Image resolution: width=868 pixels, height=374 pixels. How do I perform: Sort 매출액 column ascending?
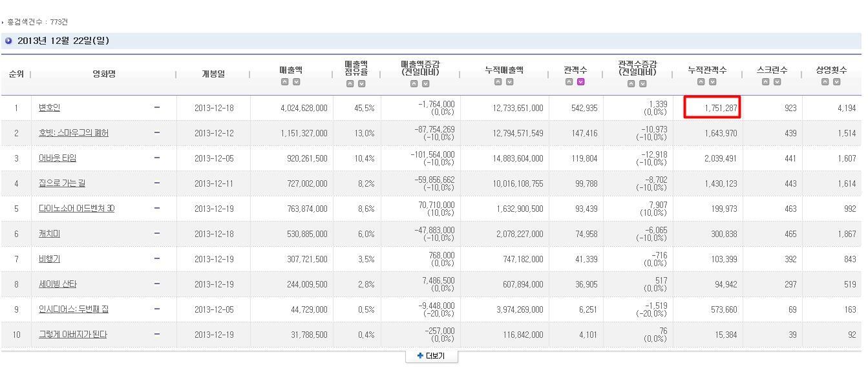tap(285, 82)
